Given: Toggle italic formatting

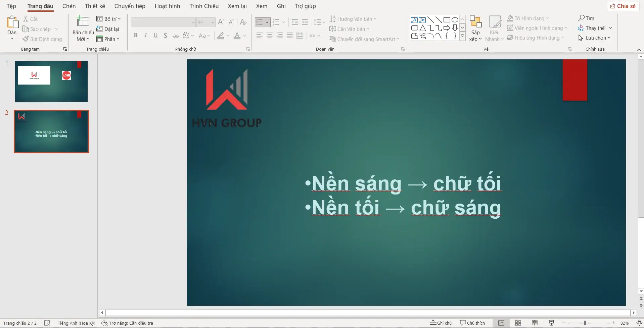Looking at the screenshot, I should tap(145, 35).
